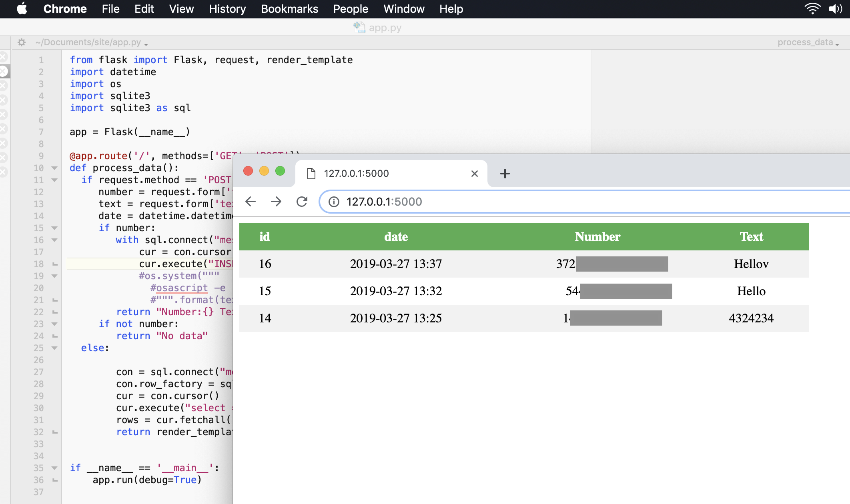Collapse the fold arrow at line 25
Viewport: 850px width, 504px height.
click(54, 348)
